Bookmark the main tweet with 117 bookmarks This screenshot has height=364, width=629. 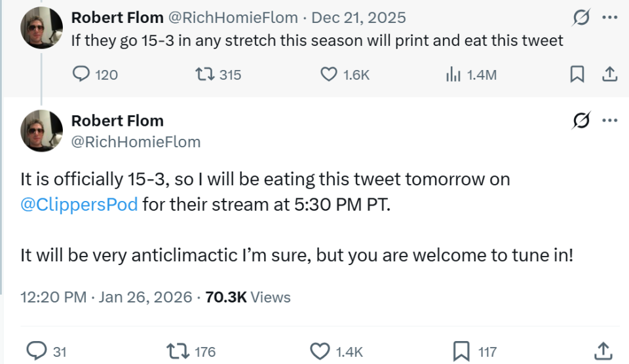[x=463, y=352]
